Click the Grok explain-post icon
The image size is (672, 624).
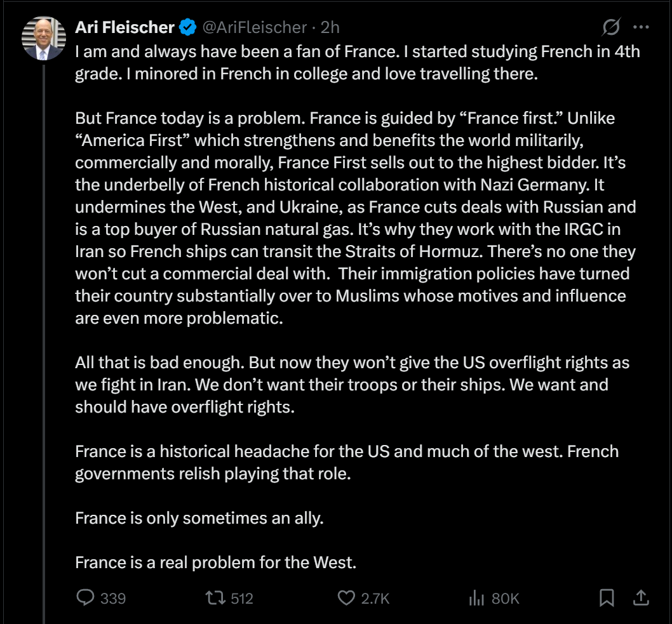(x=611, y=27)
